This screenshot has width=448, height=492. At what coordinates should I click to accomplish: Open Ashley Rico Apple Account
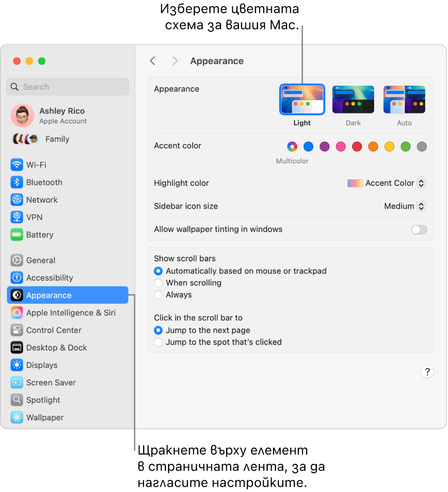[x=67, y=116]
